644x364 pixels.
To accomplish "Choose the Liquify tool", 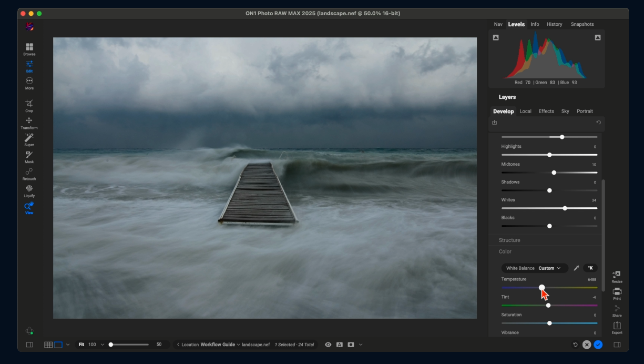I will click(x=29, y=189).
